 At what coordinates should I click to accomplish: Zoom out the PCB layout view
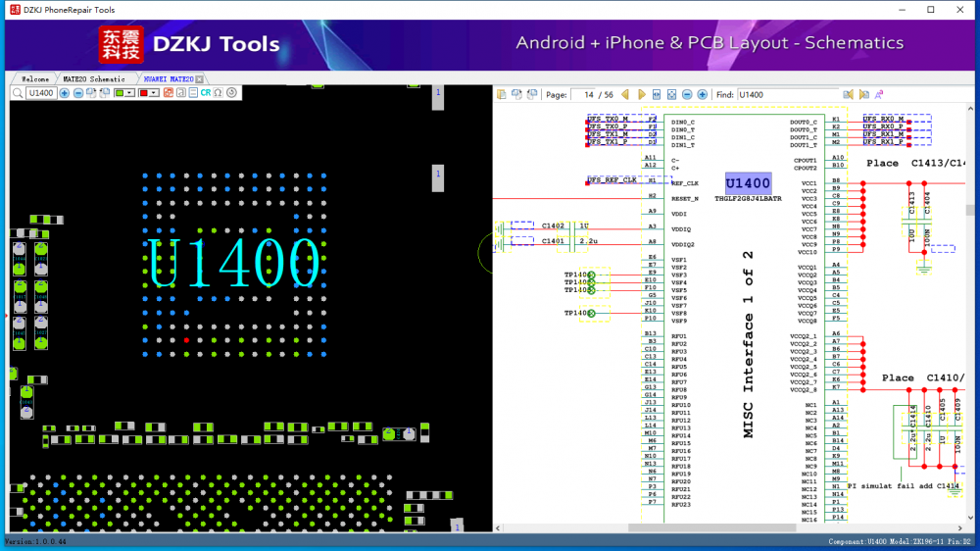tap(78, 93)
